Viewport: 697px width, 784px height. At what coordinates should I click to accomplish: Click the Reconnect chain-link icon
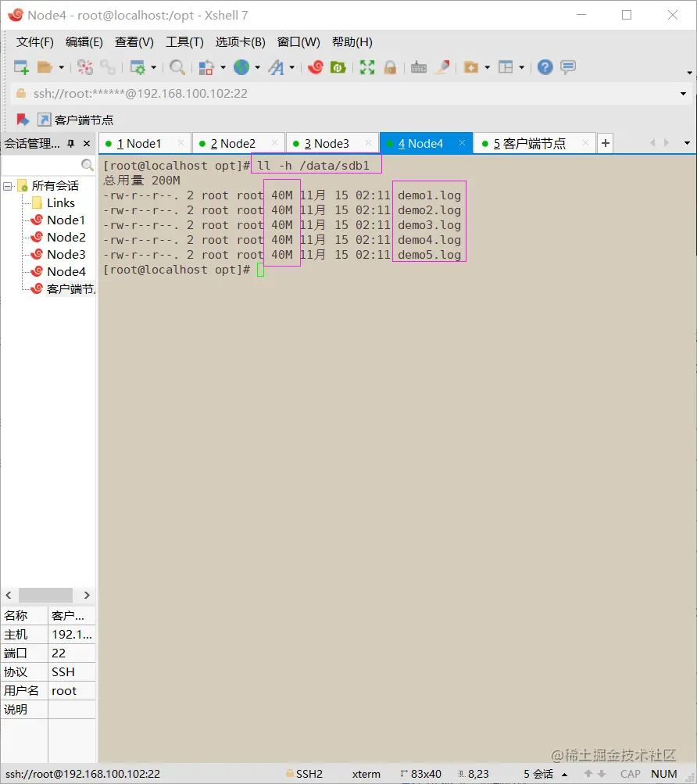[108, 67]
